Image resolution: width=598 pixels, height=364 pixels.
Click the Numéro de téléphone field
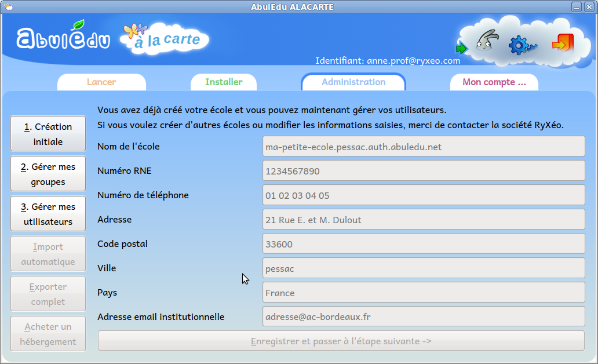[x=424, y=195]
